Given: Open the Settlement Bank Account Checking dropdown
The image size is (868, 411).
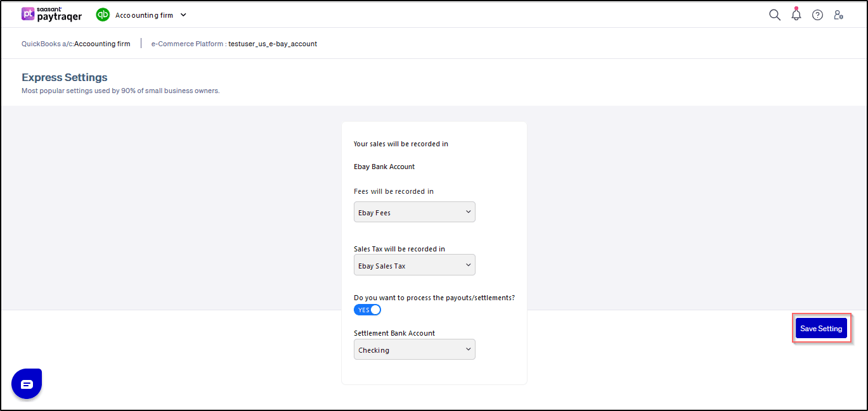Looking at the screenshot, I should point(414,350).
